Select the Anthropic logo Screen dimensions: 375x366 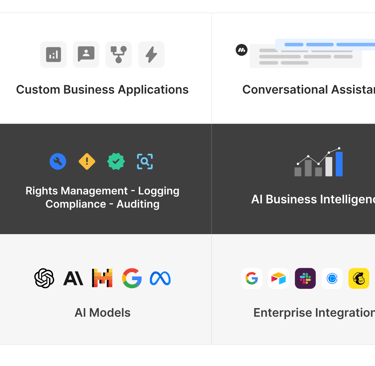73,278
